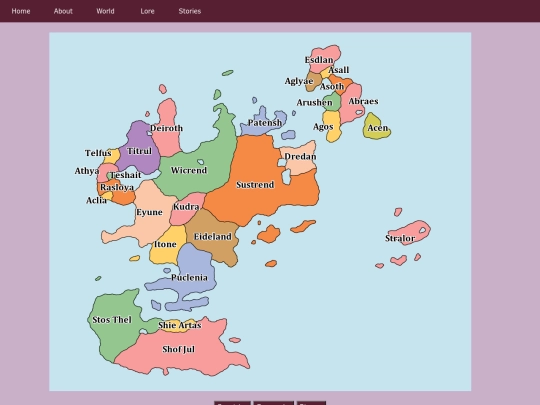The width and height of the screenshot is (540, 405).
Task: Open the Lore menu item
Action: (x=147, y=11)
